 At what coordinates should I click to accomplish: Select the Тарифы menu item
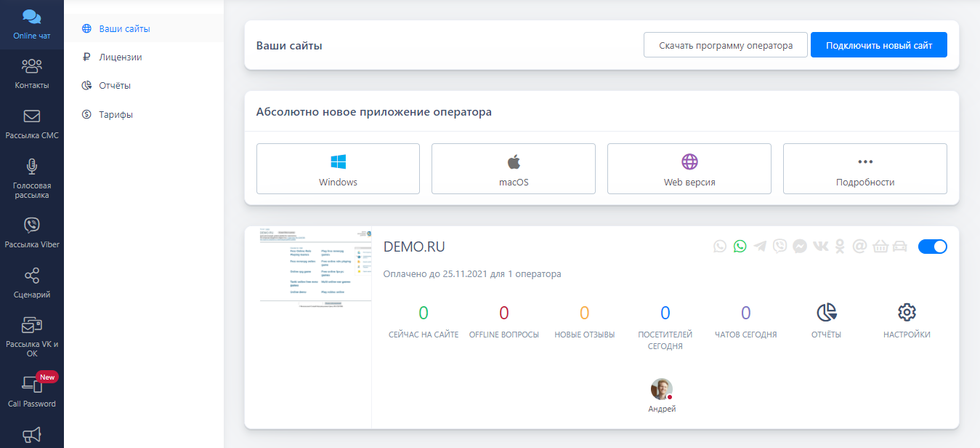click(x=116, y=114)
